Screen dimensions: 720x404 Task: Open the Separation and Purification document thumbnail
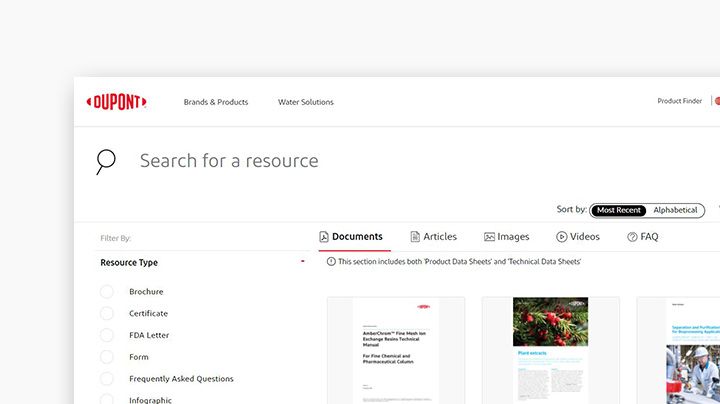[x=679, y=351]
